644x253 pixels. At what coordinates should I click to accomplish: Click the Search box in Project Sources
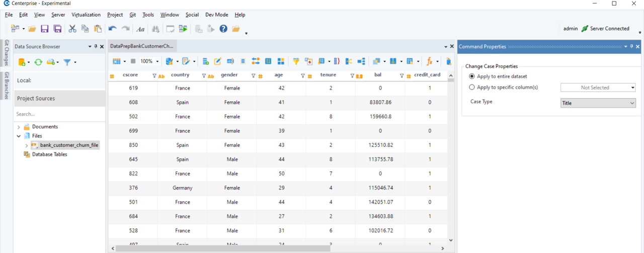[x=59, y=114]
